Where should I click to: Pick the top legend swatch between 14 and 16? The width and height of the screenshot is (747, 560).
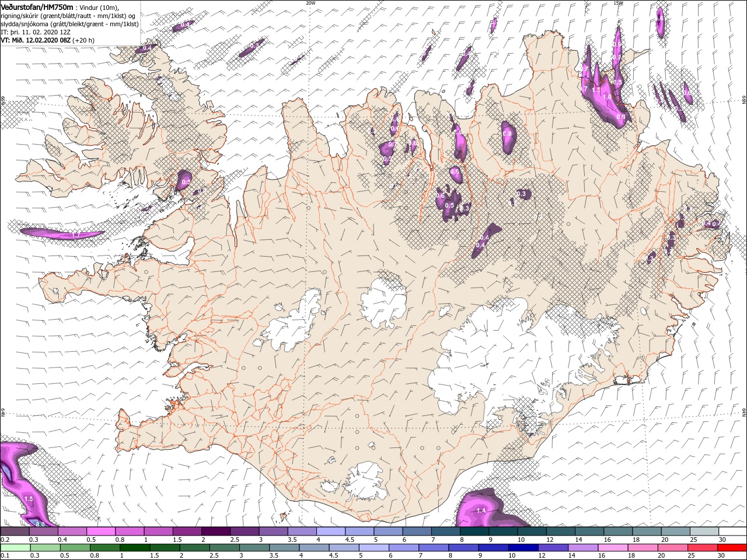pos(589,531)
